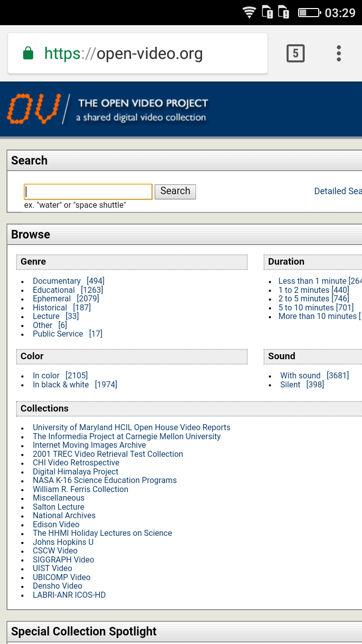Click the Search button
The height and width of the screenshot is (644, 362).
[175, 191]
